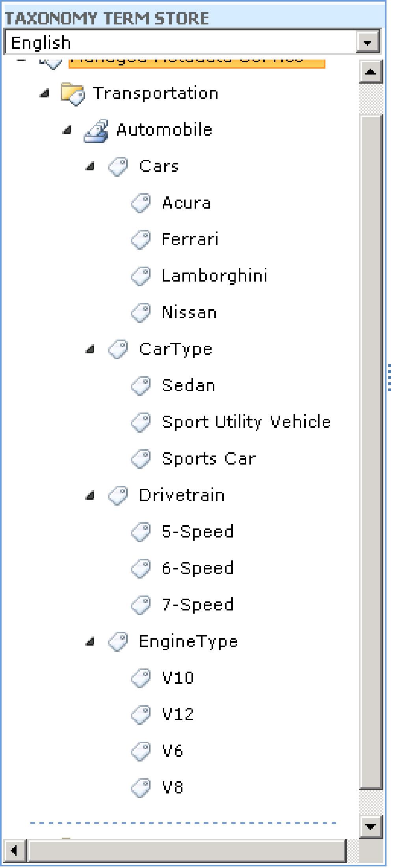Collapse the Automobile term set
The height and width of the screenshot is (868, 394).
coord(68,130)
